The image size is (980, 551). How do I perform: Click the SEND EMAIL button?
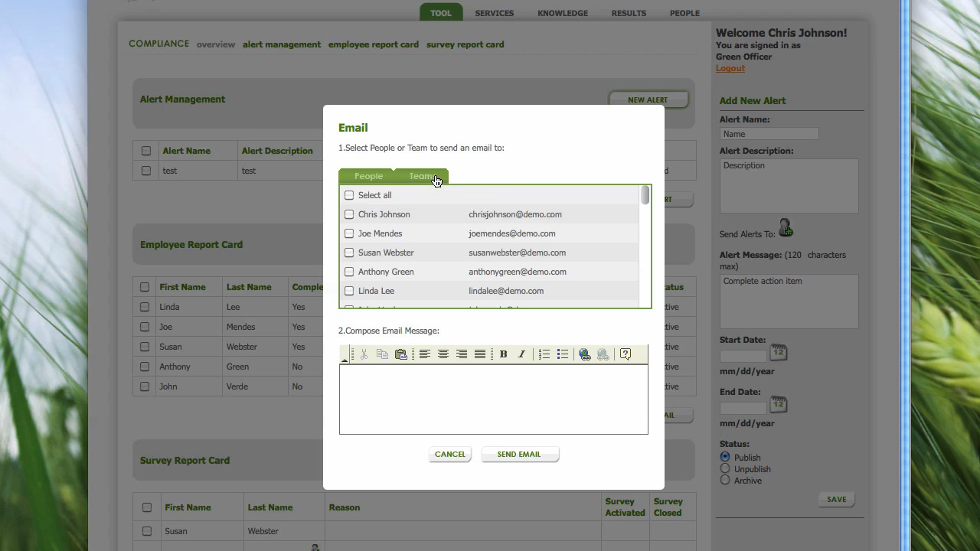[519, 455]
